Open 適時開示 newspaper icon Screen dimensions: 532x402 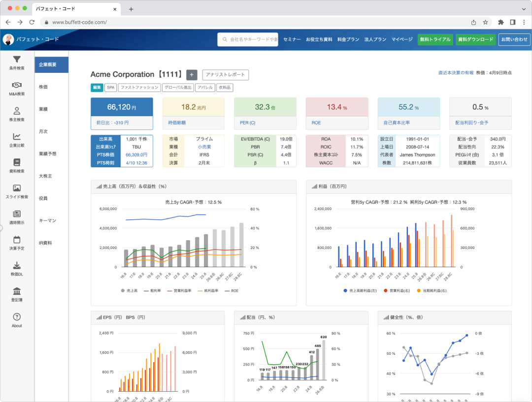pyautogui.click(x=17, y=214)
